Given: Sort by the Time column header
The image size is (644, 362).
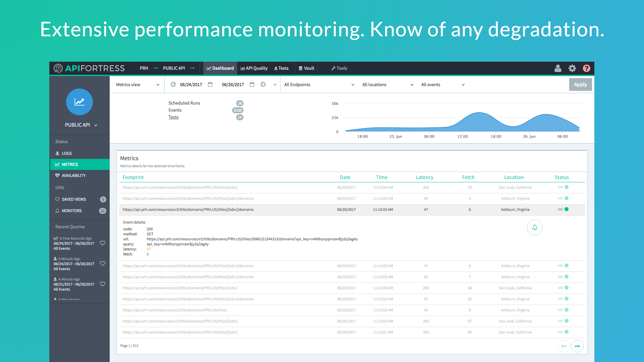Looking at the screenshot, I should [381, 177].
